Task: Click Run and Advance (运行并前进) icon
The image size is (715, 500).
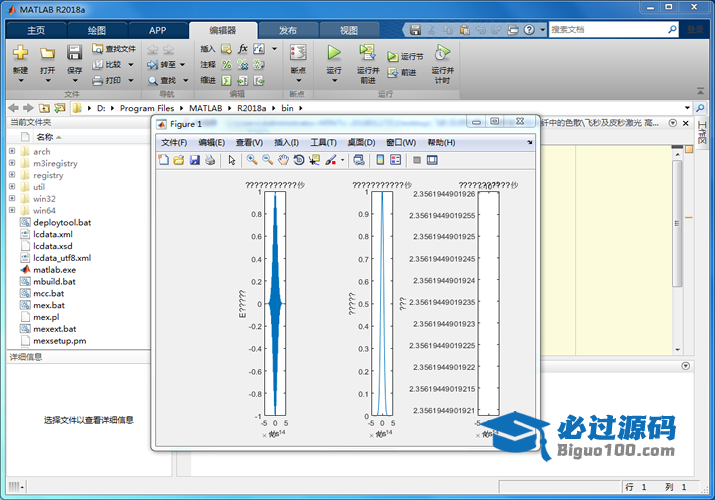Action: [368, 53]
